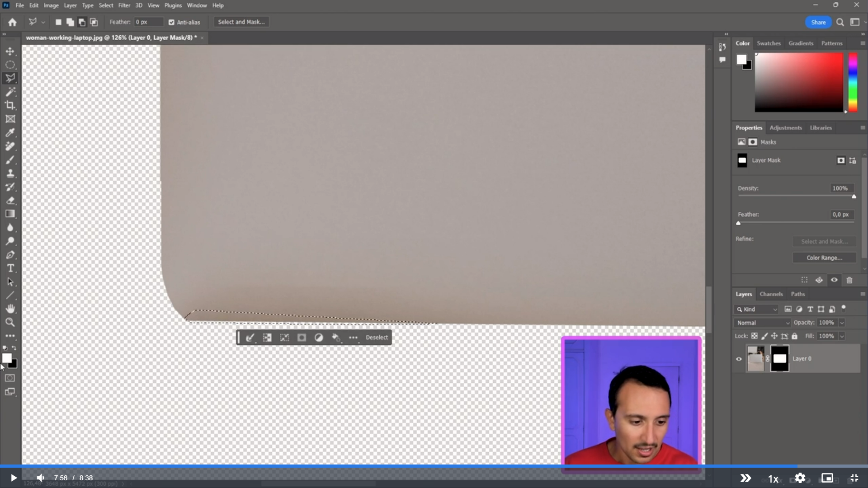Select the Line tool
The width and height of the screenshot is (868, 488).
(x=10, y=295)
